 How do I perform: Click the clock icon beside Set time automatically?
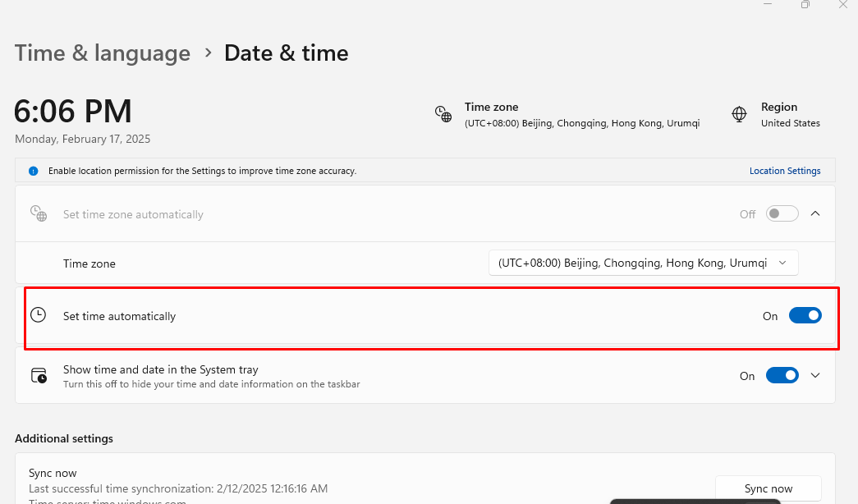[x=39, y=315]
